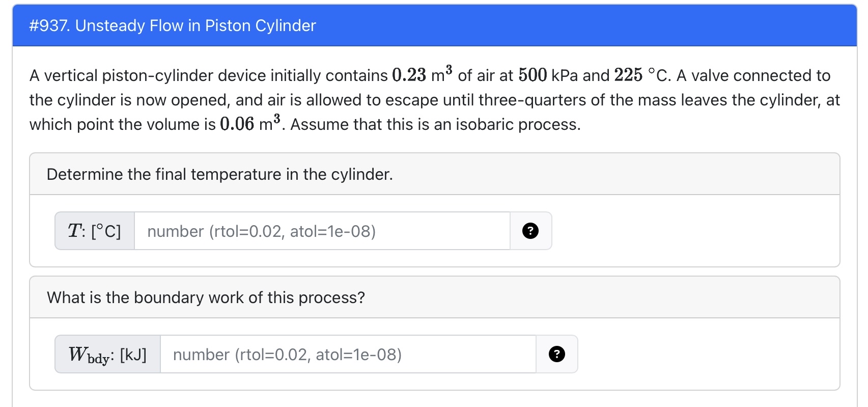Click the 0.23 m³ volume value in the text
The width and height of the screenshot is (868, 407).
(410, 75)
